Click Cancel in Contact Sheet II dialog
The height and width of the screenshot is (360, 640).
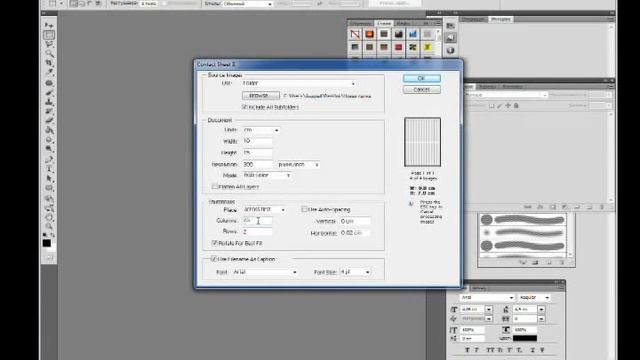point(422,89)
